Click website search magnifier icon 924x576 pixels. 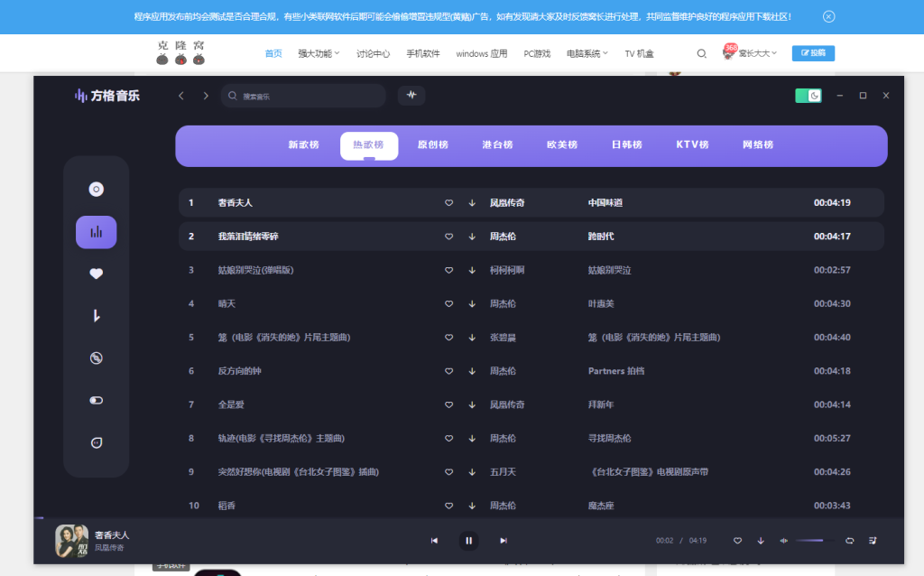pyautogui.click(x=701, y=53)
